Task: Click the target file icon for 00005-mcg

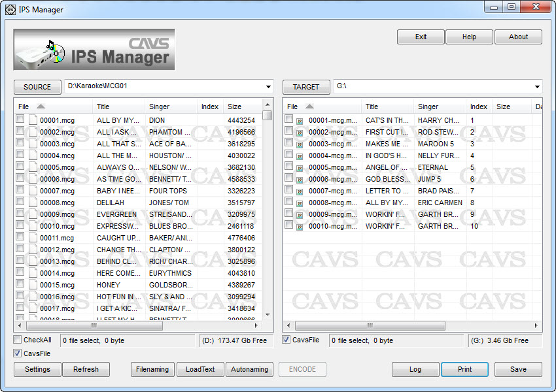Action: click(300, 168)
